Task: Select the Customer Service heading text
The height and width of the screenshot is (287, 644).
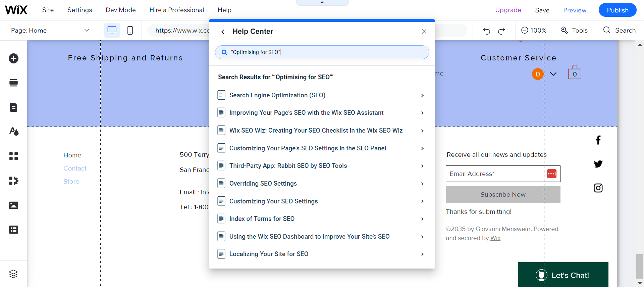Action: [519, 58]
